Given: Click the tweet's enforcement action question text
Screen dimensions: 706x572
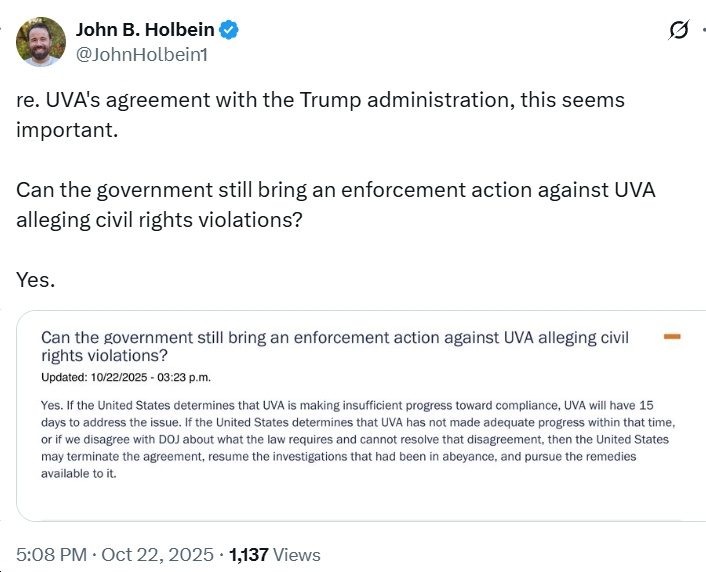Looking at the screenshot, I should pos(335,190).
